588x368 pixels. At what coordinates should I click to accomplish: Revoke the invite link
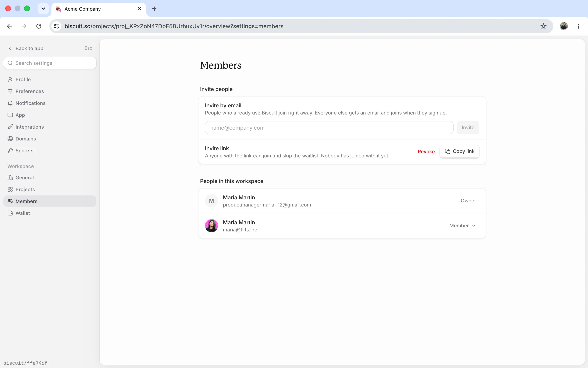(x=426, y=152)
